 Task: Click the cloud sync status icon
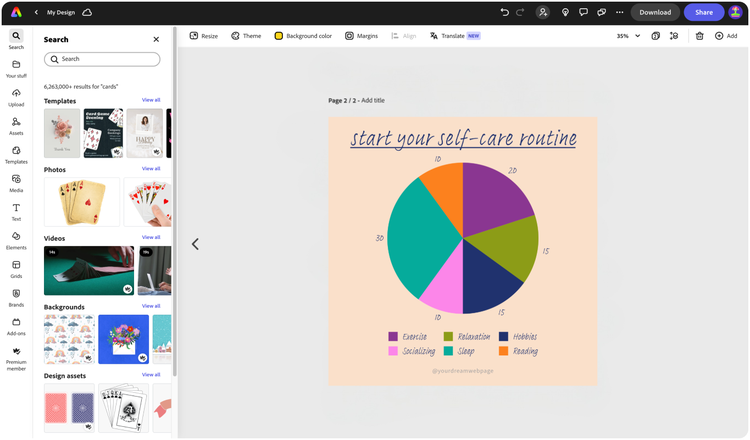tap(87, 12)
